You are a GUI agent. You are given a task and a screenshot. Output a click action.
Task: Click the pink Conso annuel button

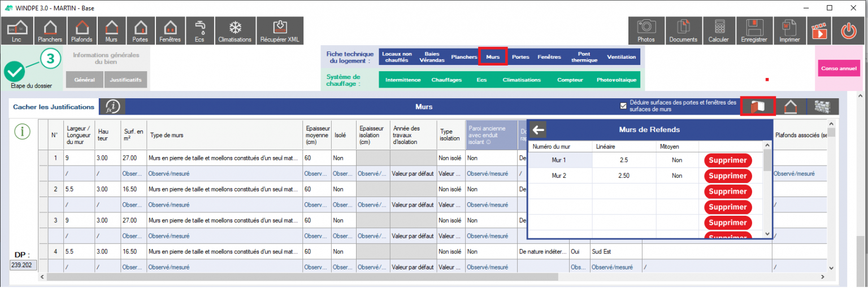pyautogui.click(x=839, y=68)
